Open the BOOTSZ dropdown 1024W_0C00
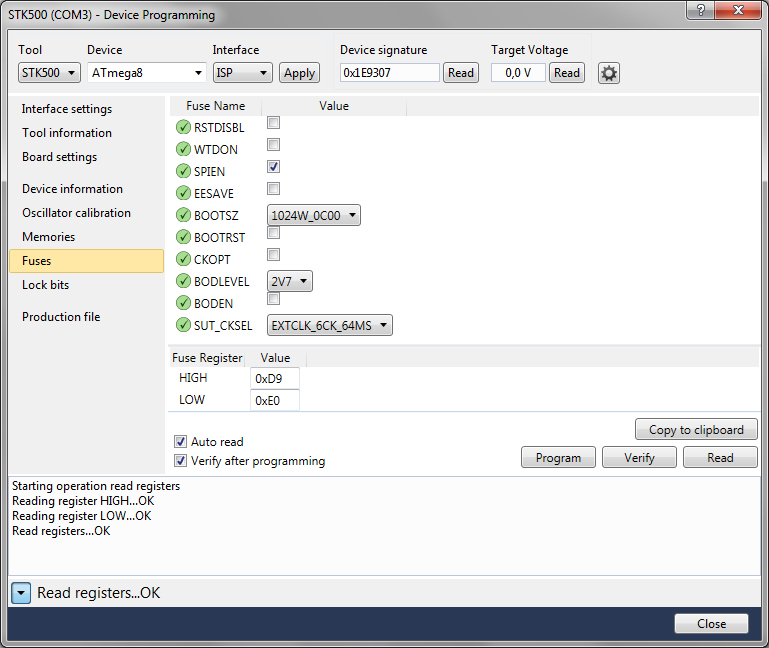 [313, 215]
